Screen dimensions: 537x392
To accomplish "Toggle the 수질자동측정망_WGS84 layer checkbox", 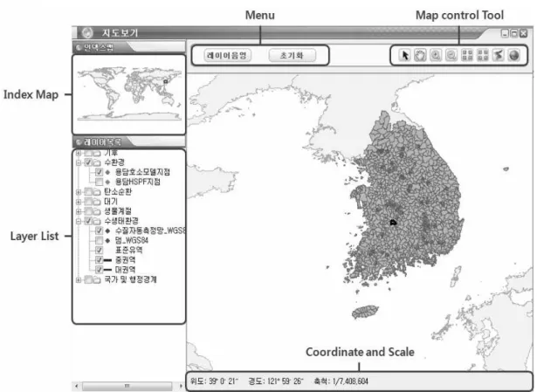I will tap(99, 230).
